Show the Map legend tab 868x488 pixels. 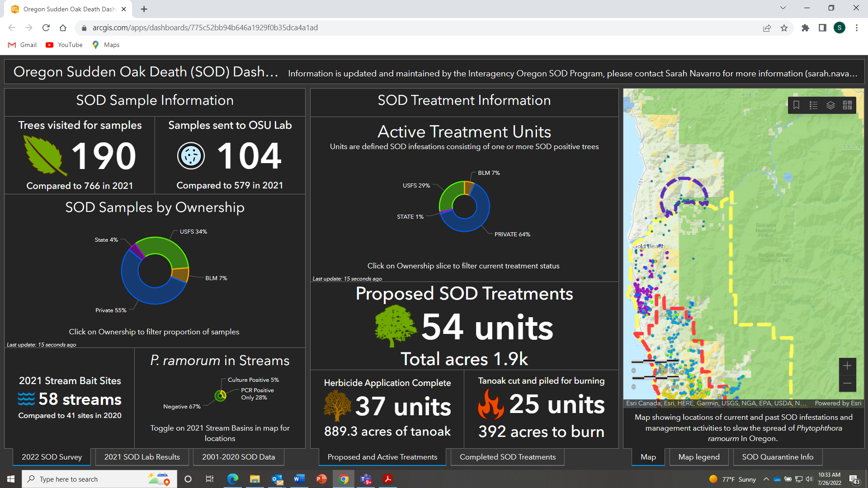(x=698, y=457)
